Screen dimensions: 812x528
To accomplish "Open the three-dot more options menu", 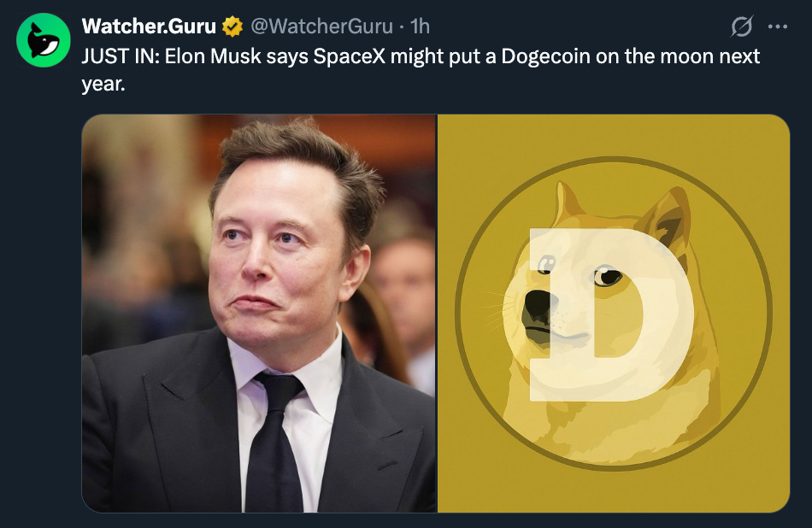I will (777, 26).
